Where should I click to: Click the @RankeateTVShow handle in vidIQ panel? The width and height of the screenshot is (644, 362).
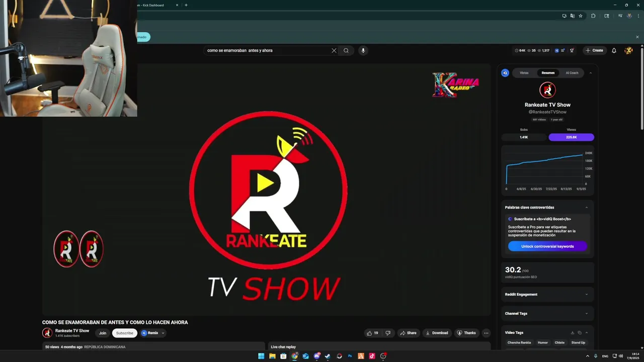[547, 112]
